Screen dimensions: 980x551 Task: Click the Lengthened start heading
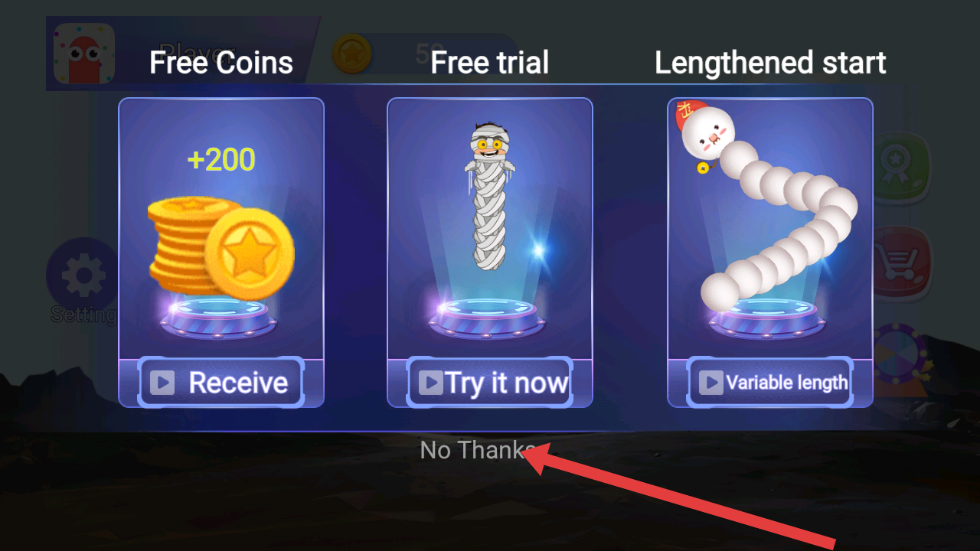pos(770,62)
